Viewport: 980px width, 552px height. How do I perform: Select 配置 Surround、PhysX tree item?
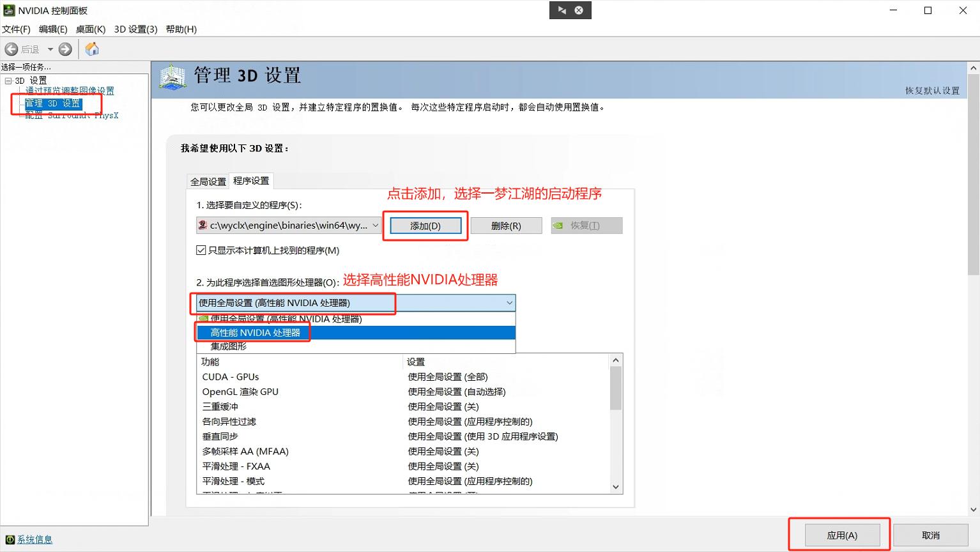click(x=72, y=116)
